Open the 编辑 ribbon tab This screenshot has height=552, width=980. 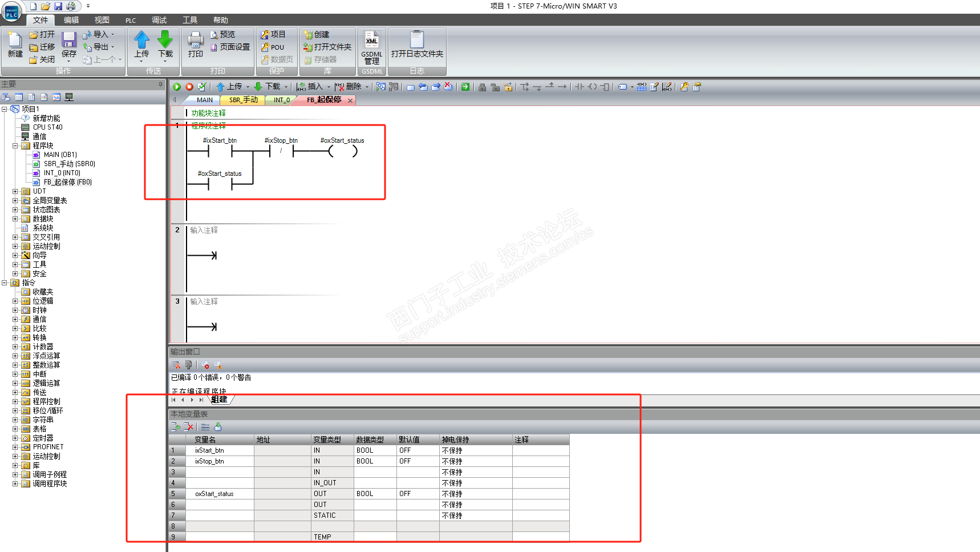point(71,20)
